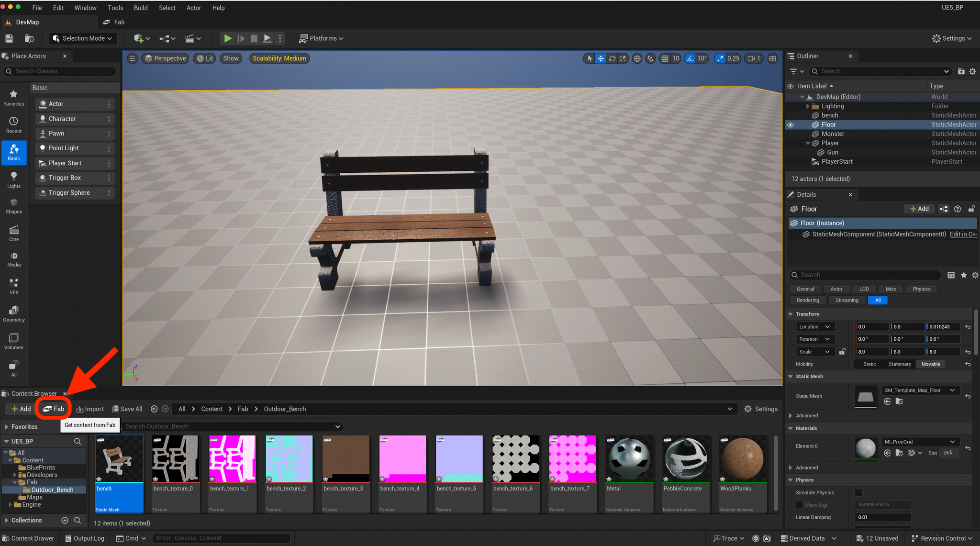This screenshot has width=980, height=546.
Task: Click the Stop simulation button
Action: click(254, 38)
